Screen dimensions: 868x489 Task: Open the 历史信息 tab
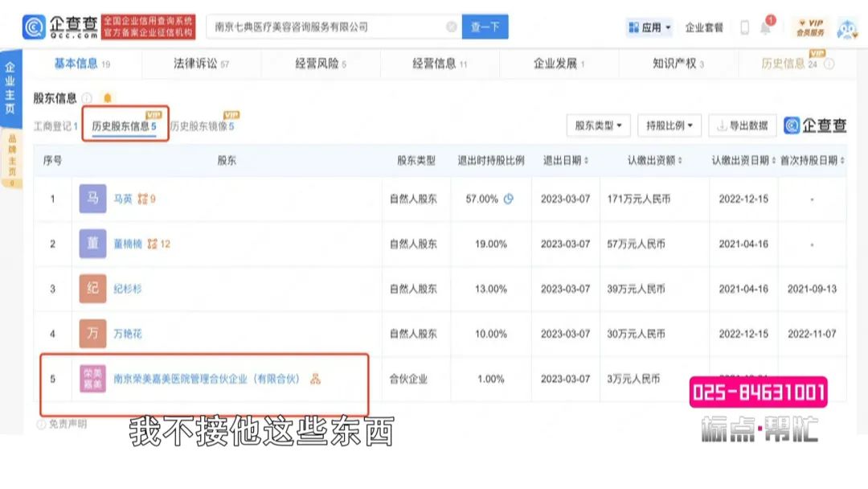pyautogui.click(x=789, y=64)
